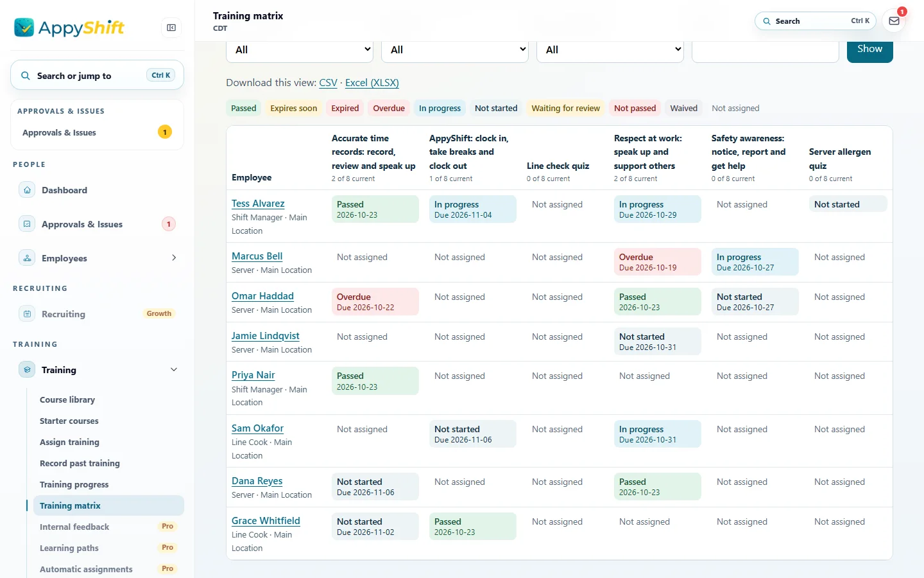924x578 pixels.
Task: Click the In progress legend chip
Action: click(x=440, y=109)
